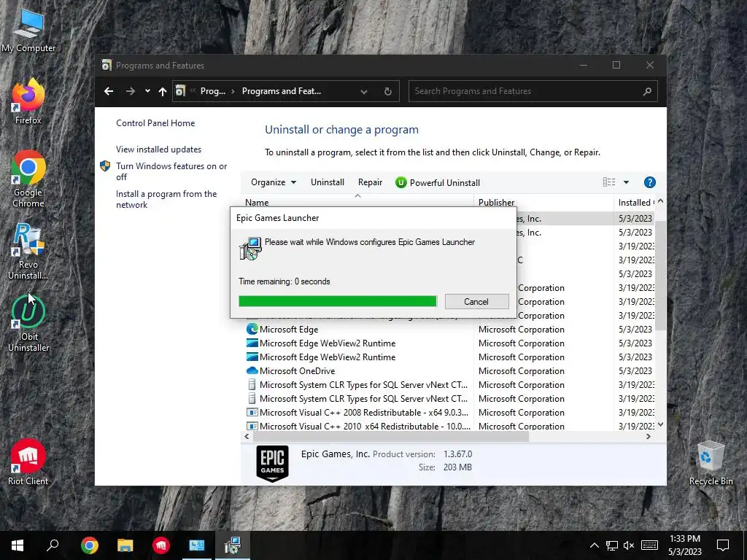Open Chrome from the taskbar
Viewport: 747px width, 560px height.
[x=89, y=545]
